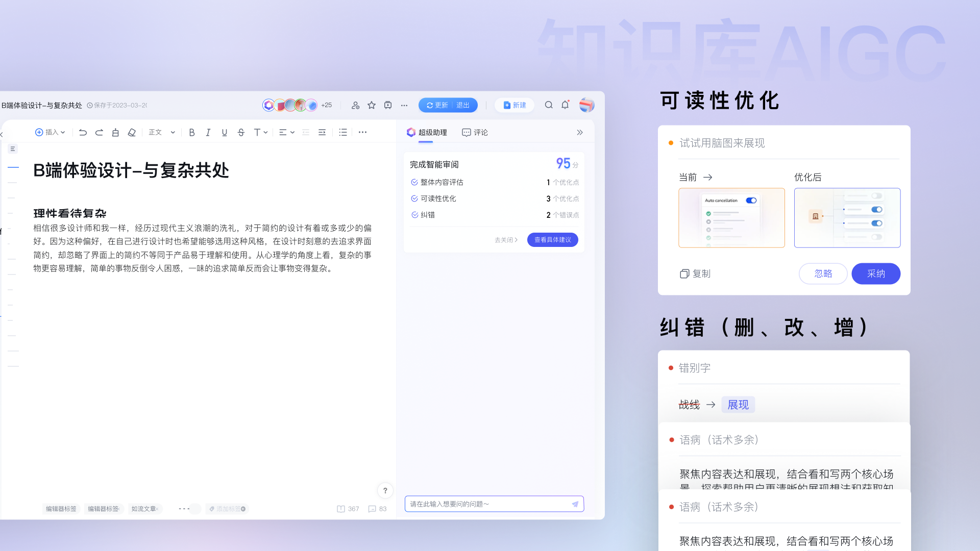
Task: Click the undo arrow icon
Action: (83, 133)
